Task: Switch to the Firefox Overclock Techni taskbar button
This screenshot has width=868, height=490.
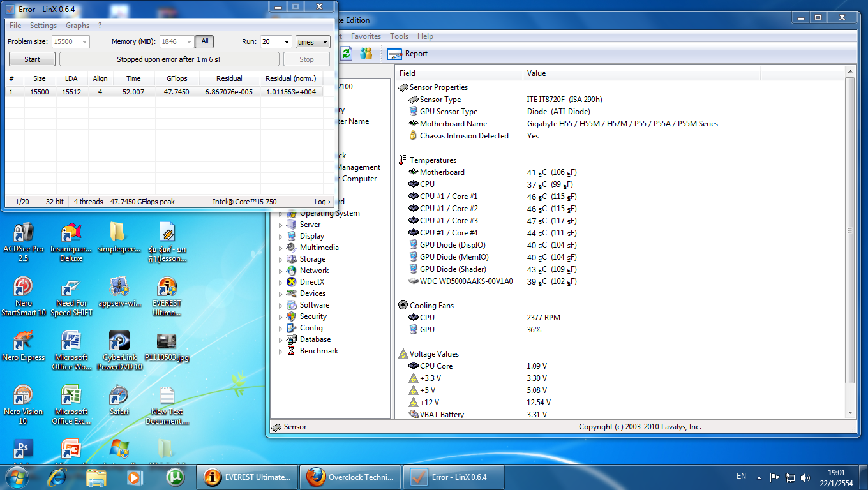Action: point(351,477)
